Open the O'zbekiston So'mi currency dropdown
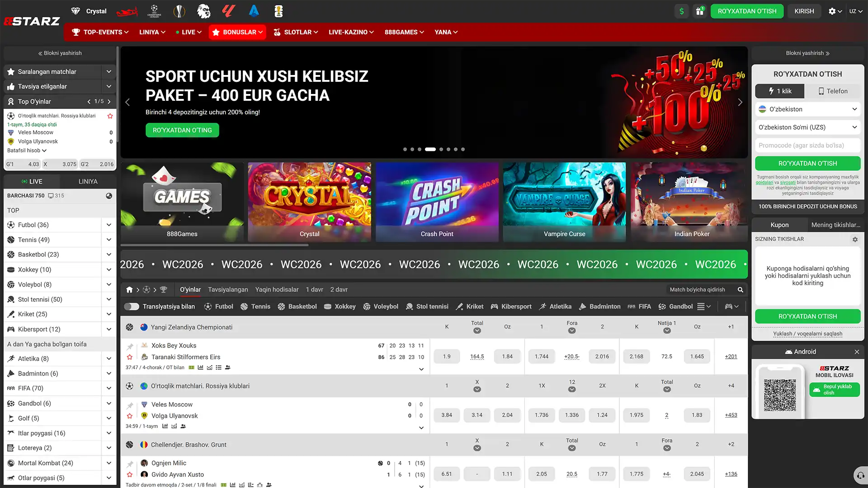The width and height of the screenshot is (868, 488). pyautogui.click(x=807, y=127)
